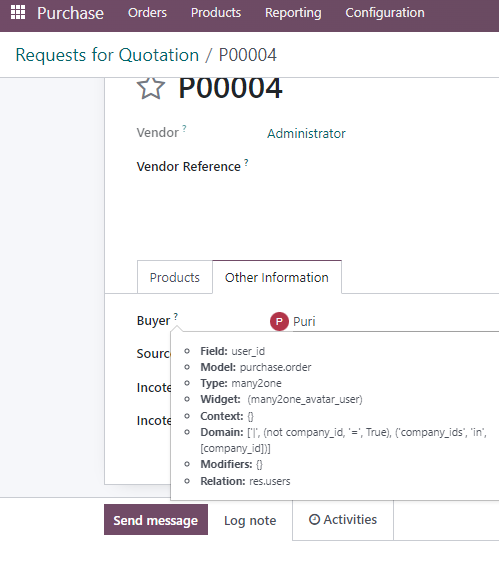499x567 pixels.
Task: Click the Send message button
Action: 156,520
